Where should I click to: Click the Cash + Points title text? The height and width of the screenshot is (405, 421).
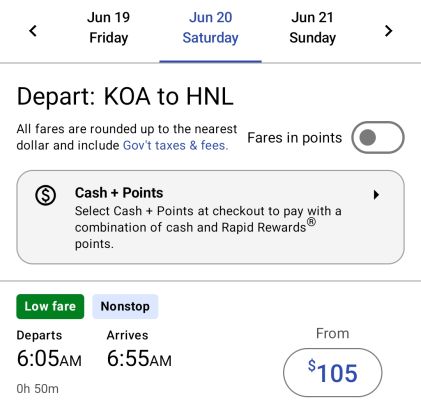[x=119, y=193]
